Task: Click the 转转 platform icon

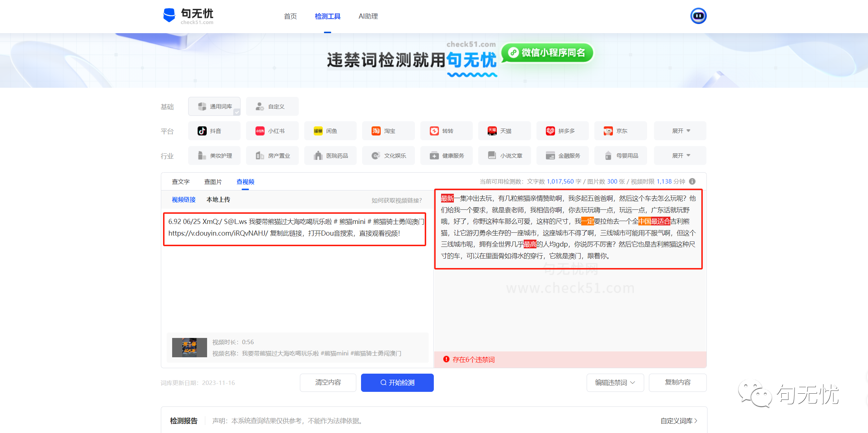Action: pyautogui.click(x=434, y=131)
